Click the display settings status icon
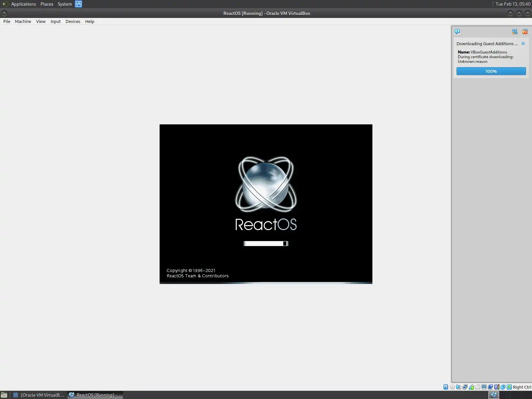 click(484, 387)
